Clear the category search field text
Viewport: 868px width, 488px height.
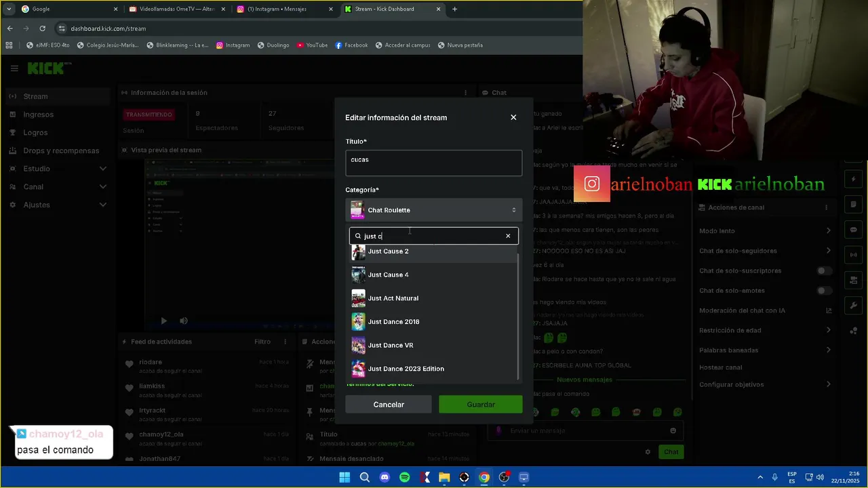[x=508, y=236]
